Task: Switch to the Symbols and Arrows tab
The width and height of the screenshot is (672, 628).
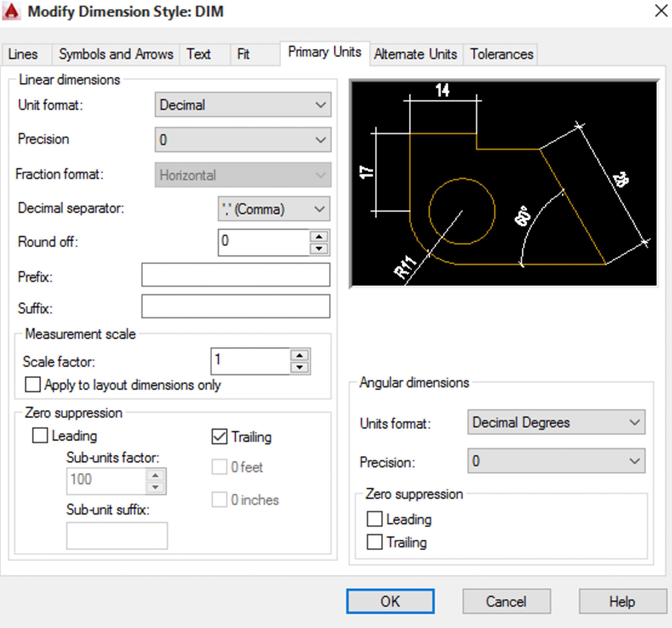Action: click(x=116, y=54)
